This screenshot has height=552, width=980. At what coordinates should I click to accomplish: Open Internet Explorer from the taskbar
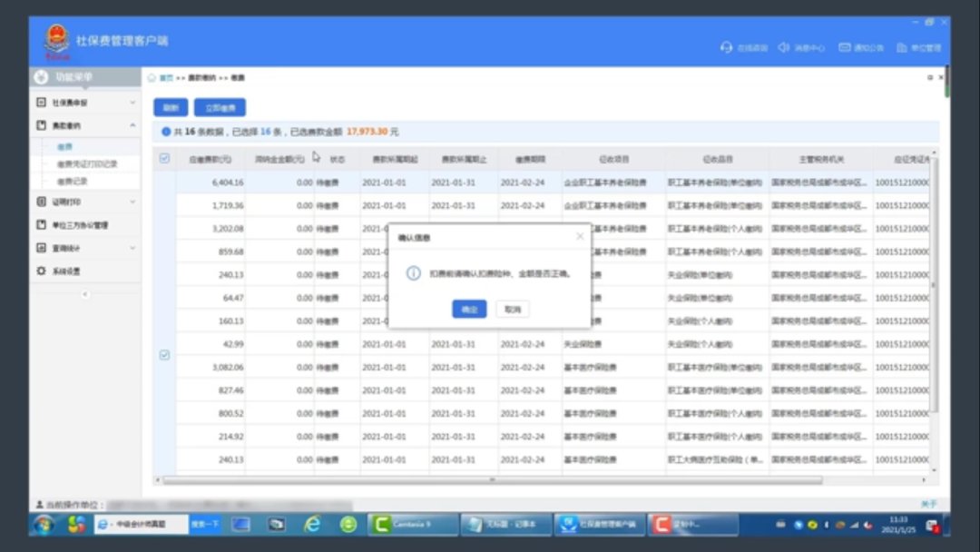[312, 524]
